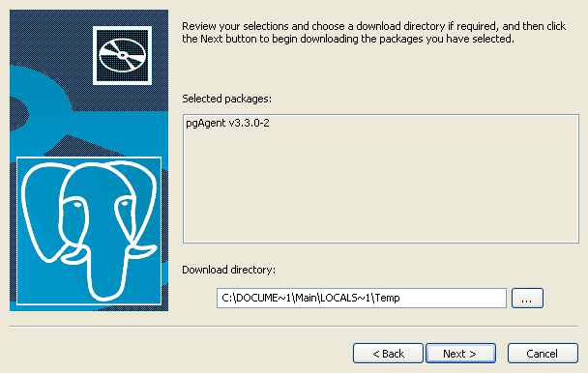Go back with the Back button
This screenshot has height=373, width=588.
[x=388, y=353]
